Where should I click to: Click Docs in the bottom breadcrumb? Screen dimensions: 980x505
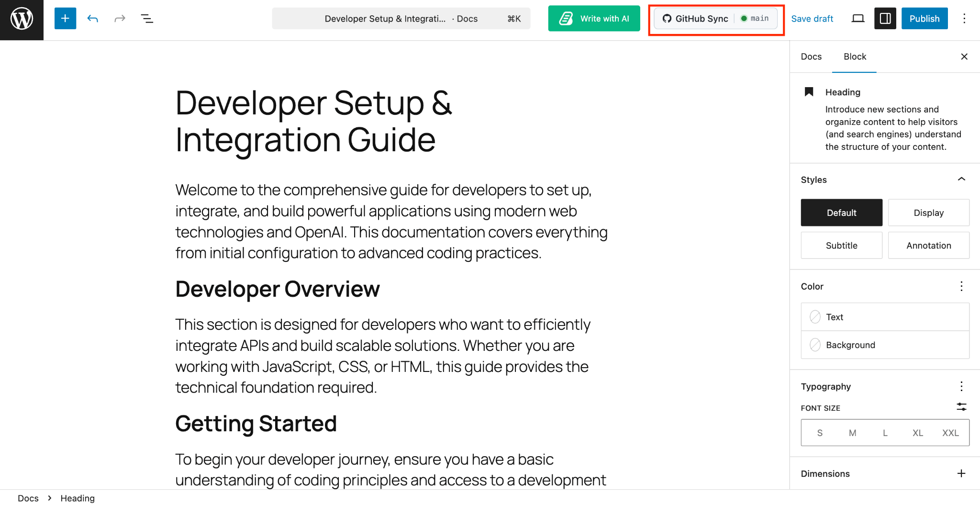[x=28, y=498]
